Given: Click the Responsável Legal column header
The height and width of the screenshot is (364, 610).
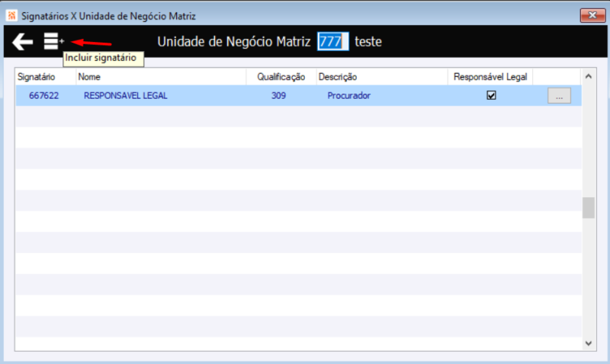Looking at the screenshot, I should 490,77.
